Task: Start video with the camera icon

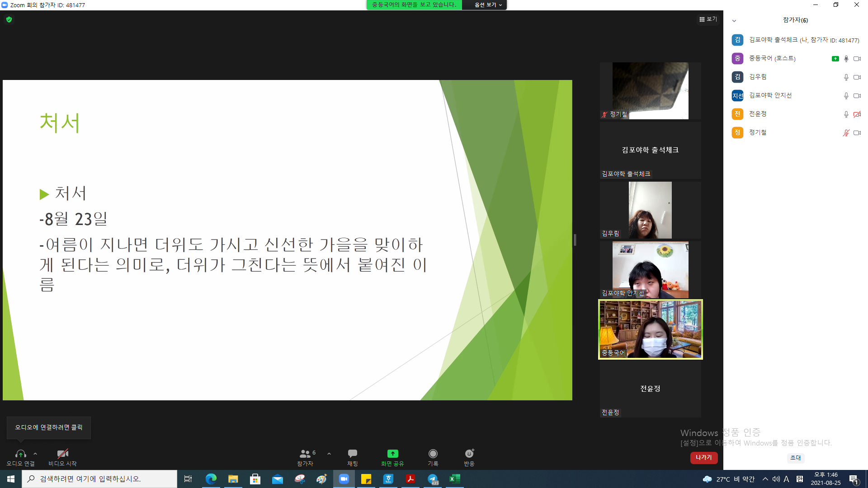Action: click(x=62, y=453)
